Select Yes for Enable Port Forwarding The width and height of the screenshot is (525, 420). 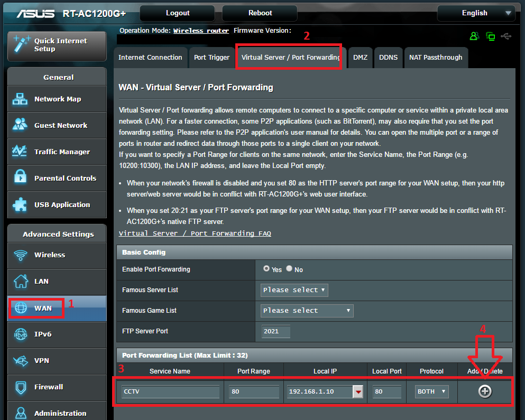[x=266, y=269]
